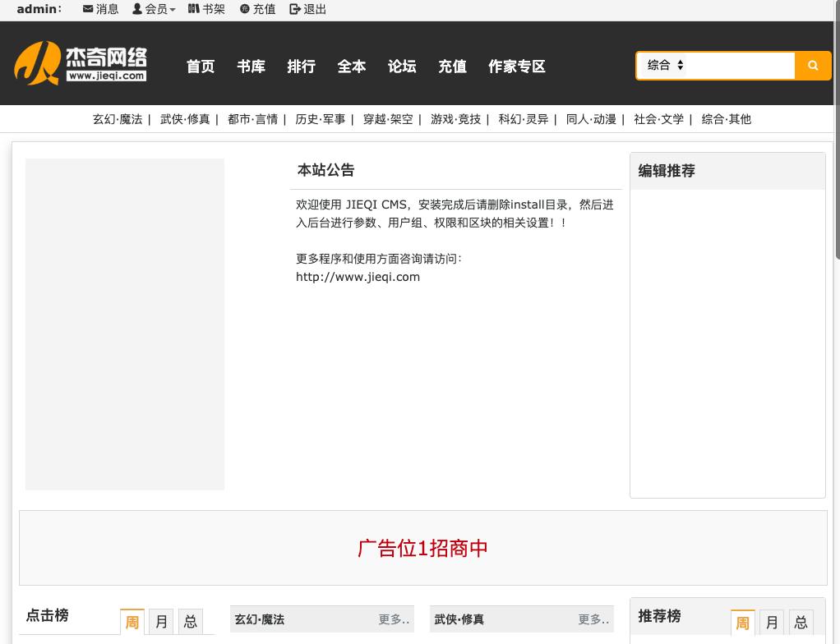Open the 同人·动漫 category link

(x=591, y=119)
